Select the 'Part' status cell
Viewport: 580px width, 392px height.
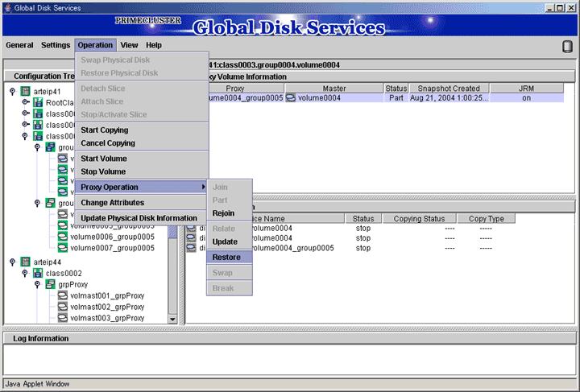point(396,98)
